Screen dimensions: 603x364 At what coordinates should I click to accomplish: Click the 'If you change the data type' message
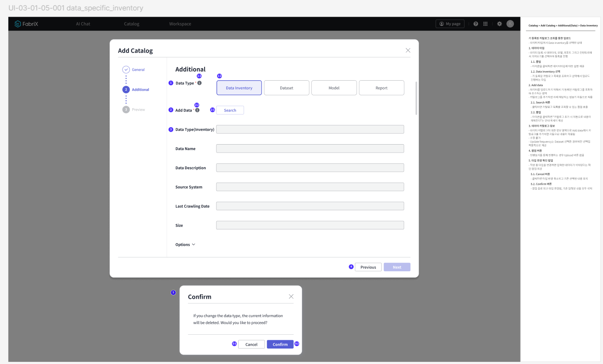pyautogui.click(x=238, y=319)
